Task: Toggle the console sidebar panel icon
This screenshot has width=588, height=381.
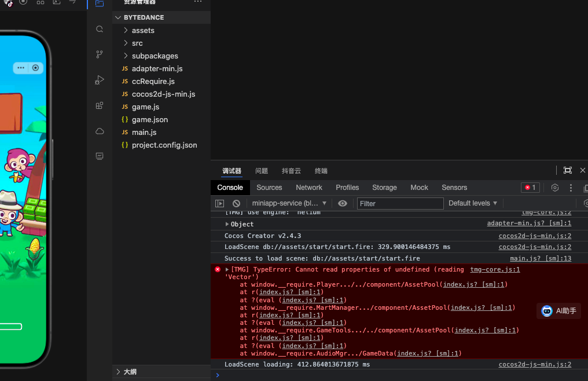Action: 220,203
